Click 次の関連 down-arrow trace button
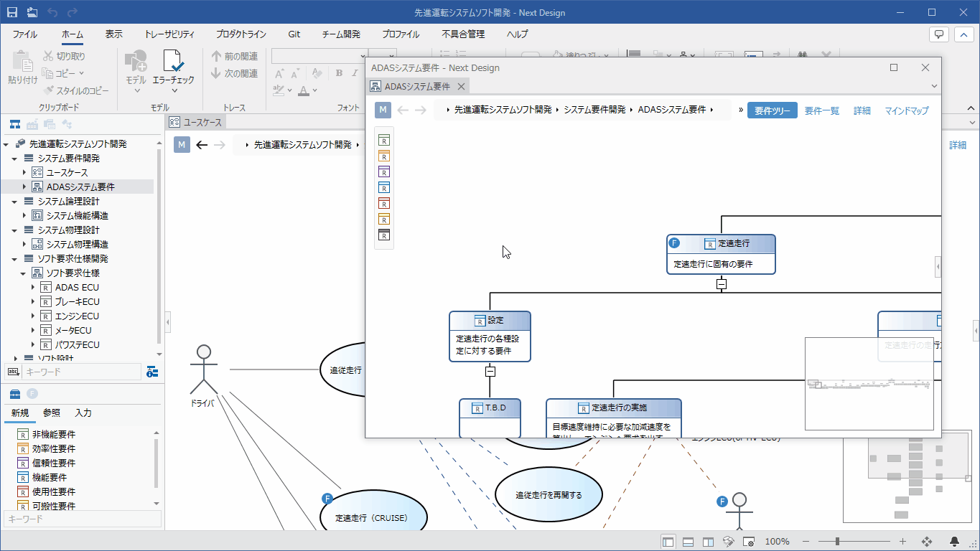 tap(234, 73)
